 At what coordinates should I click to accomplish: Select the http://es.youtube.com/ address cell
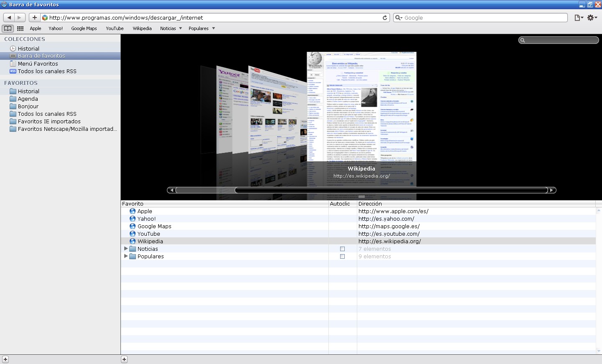point(476,234)
